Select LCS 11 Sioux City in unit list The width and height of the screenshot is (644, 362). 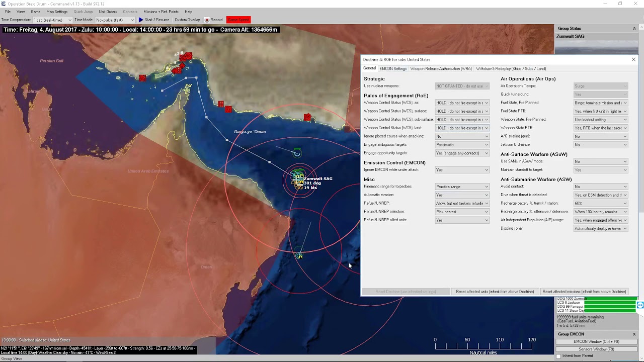click(570, 311)
